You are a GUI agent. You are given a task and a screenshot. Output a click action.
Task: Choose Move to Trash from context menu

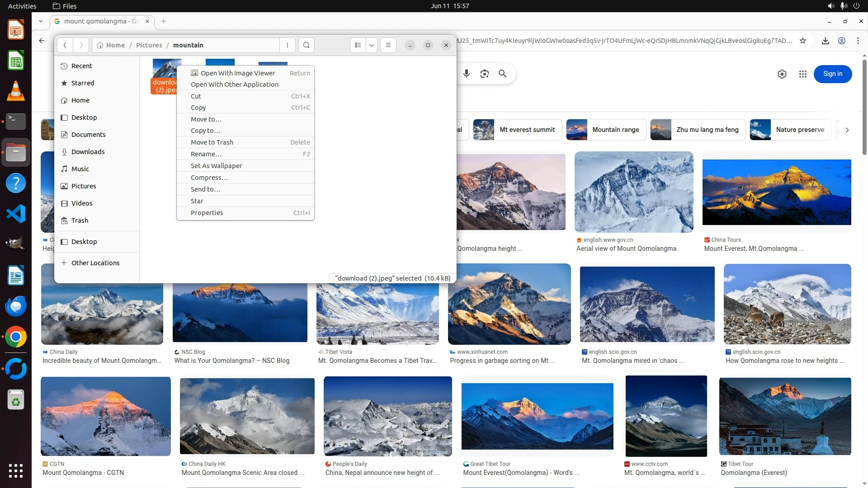point(212,142)
